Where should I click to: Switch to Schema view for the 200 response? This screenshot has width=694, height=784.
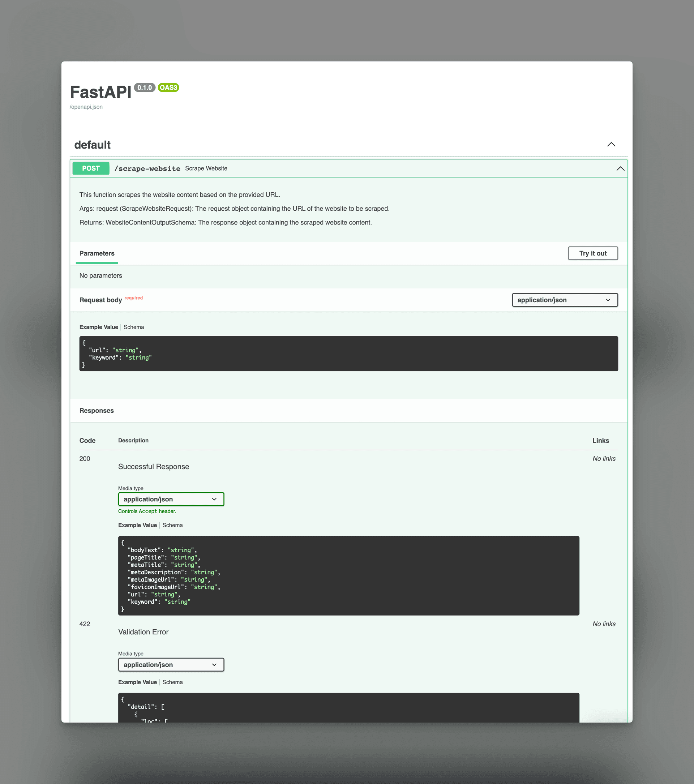(x=172, y=525)
